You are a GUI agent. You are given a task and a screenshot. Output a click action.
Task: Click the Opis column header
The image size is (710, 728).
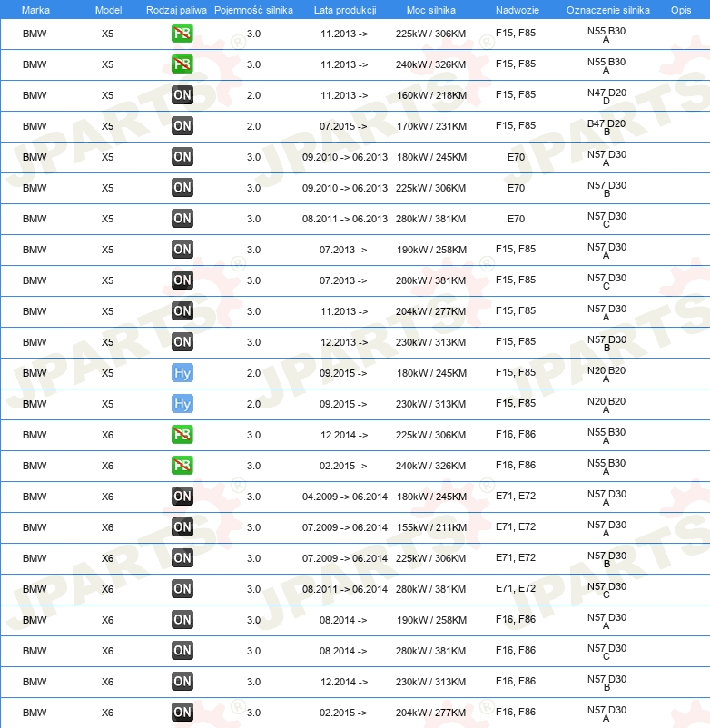(681, 10)
